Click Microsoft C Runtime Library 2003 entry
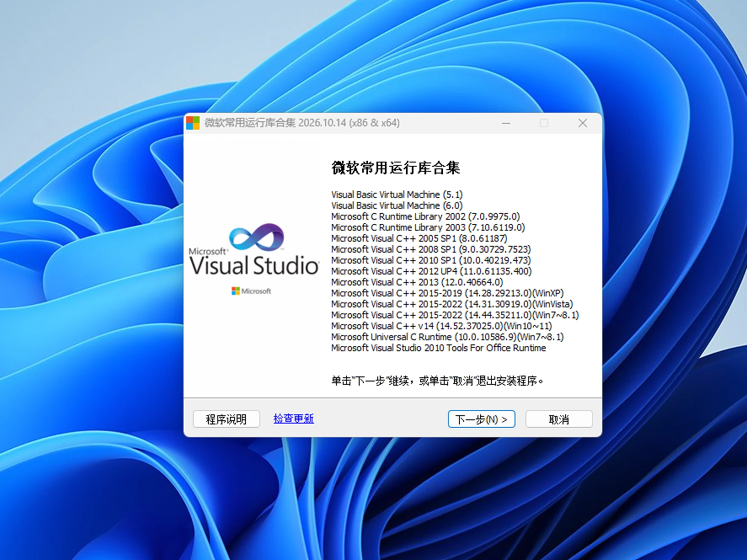Screen dimensions: 747x560 [x=428, y=228]
